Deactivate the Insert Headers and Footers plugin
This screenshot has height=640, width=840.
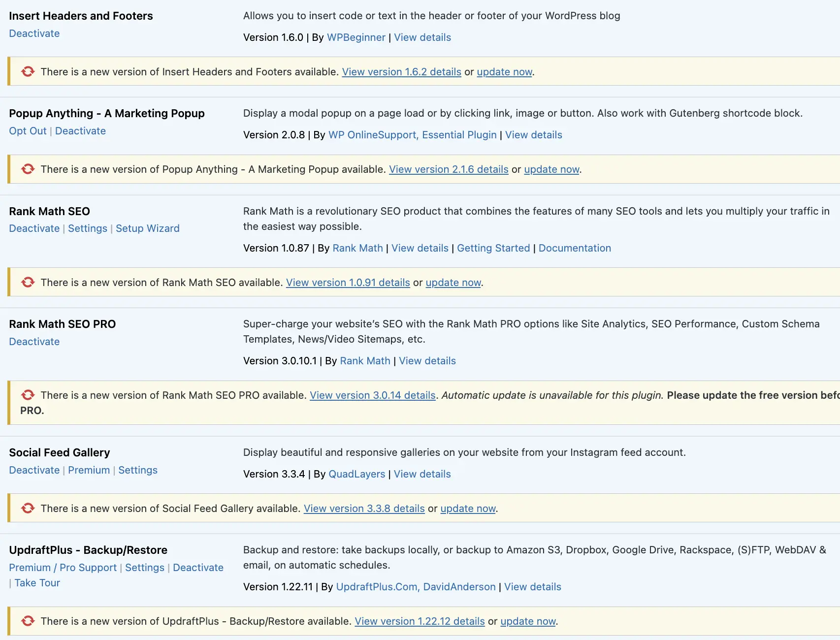pyautogui.click(x=34, y=33)
